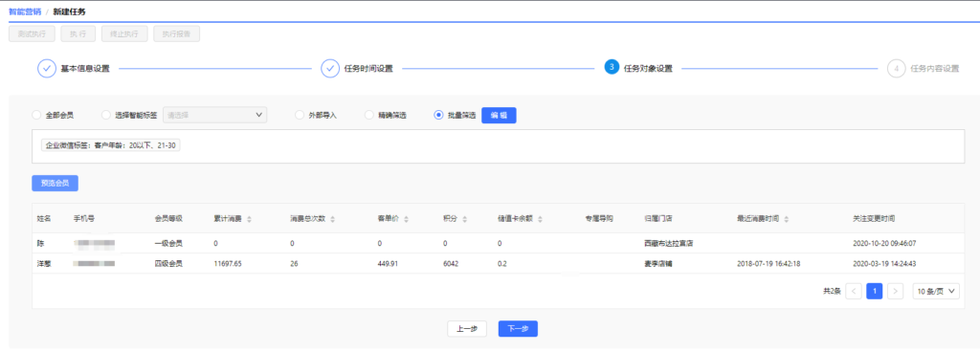Sort by 积分 column arrows

(465, 219)
